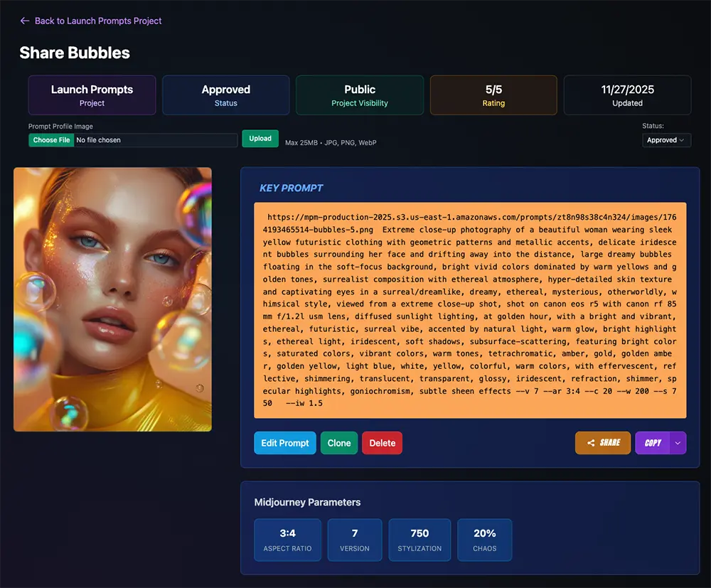Click the 5/5 Rating card

(x=493, y=95)
